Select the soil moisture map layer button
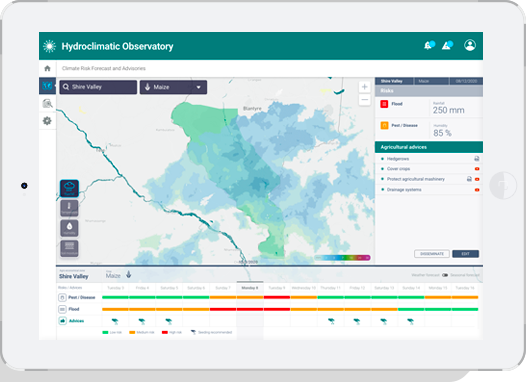 pyautogui.click(x=69, y=248)
